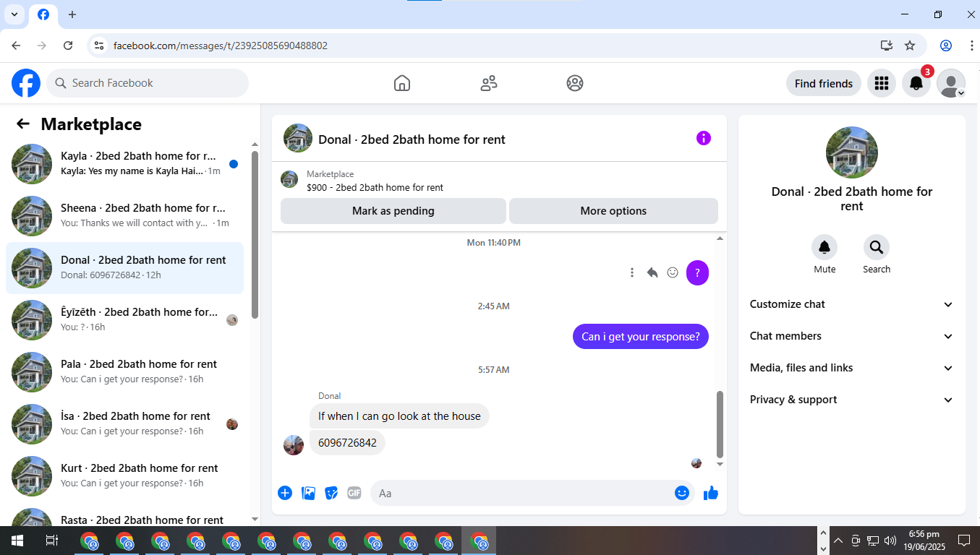Open the Pala conversation

pos(124,372)
